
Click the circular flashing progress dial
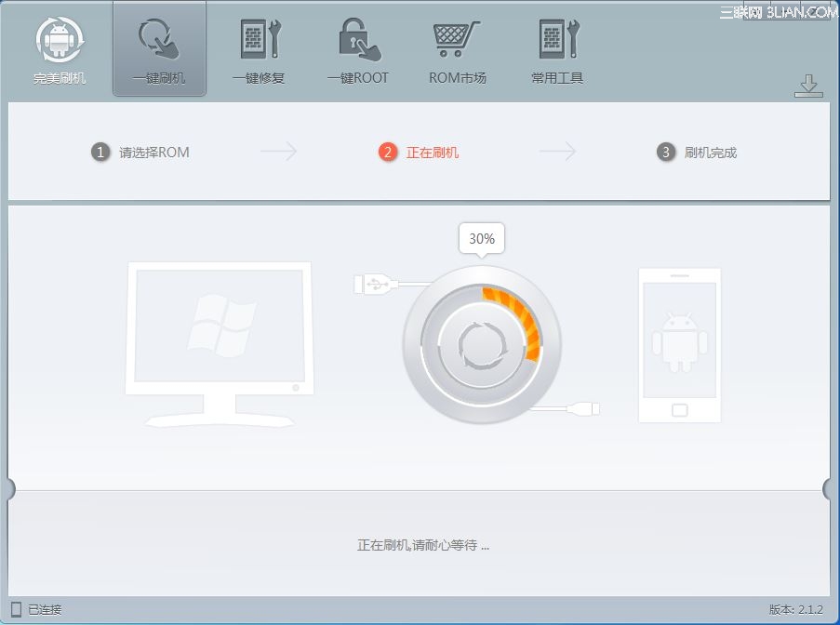tap(482, 344)
